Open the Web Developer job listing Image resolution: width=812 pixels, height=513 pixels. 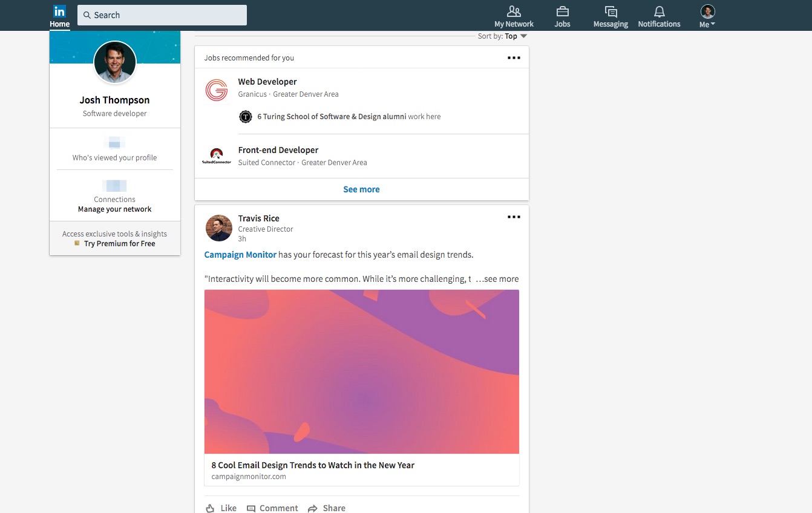267,82
